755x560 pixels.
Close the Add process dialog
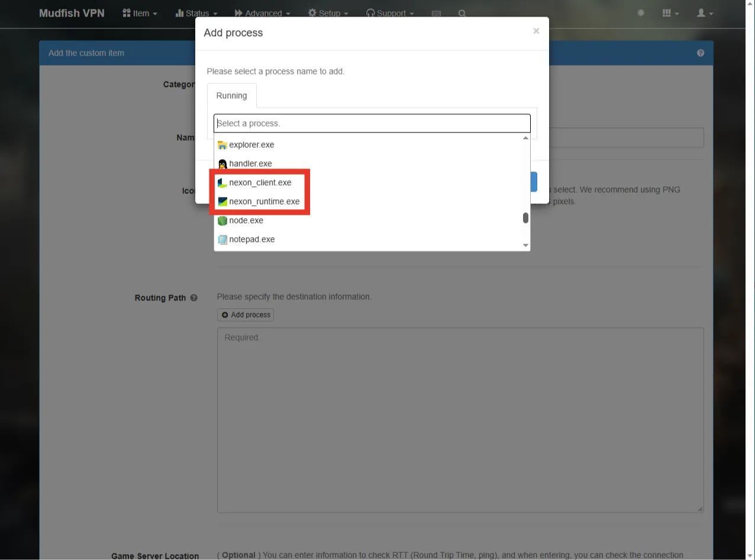(x=536, y=31)
